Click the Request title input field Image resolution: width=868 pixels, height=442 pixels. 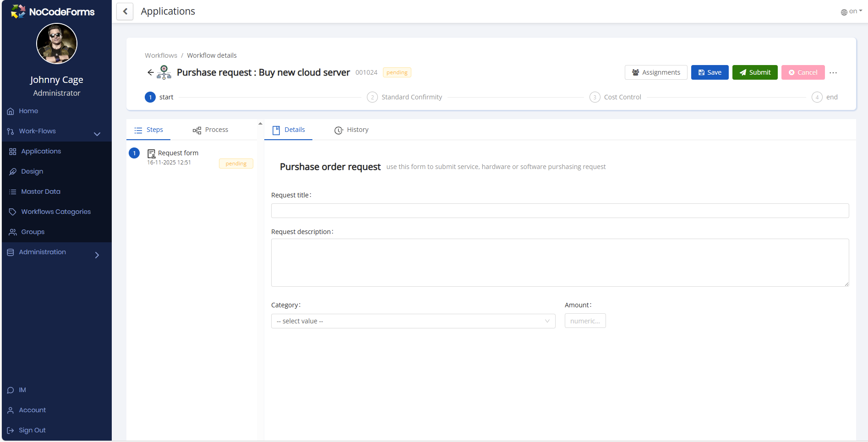coord(559,211)
